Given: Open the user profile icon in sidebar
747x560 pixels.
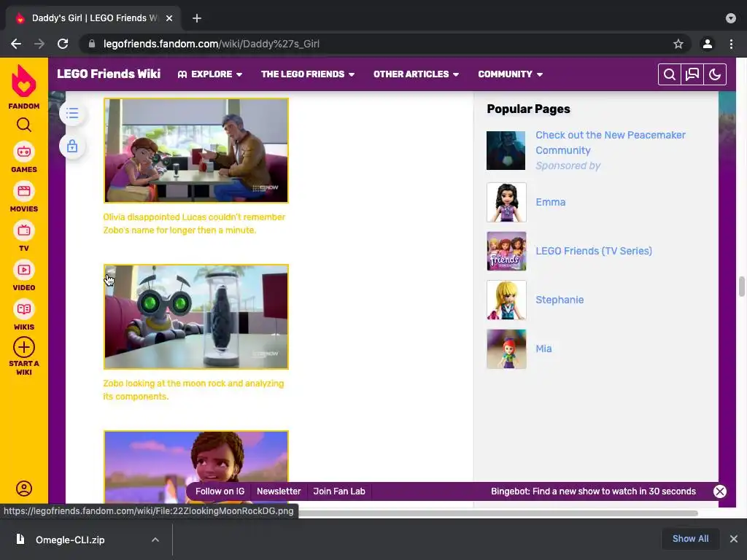Looking at the screenshot, I should pyautogui.click(x=24, y=489).
